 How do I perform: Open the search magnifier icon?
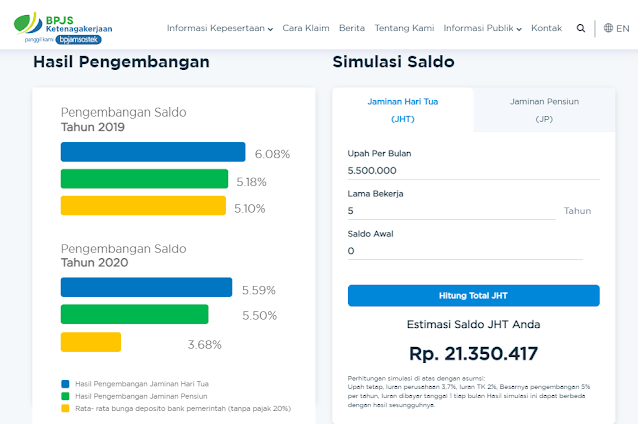(x=580, y=28)
